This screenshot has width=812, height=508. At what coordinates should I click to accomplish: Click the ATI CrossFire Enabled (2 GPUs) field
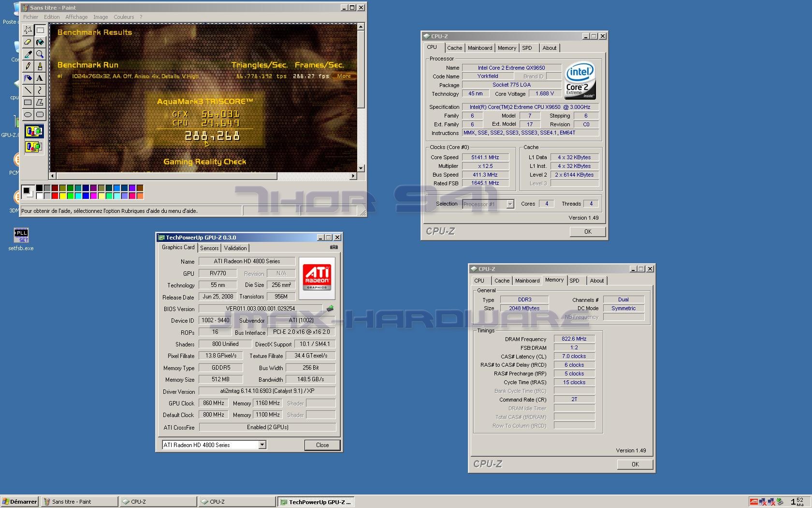[267, 427]
